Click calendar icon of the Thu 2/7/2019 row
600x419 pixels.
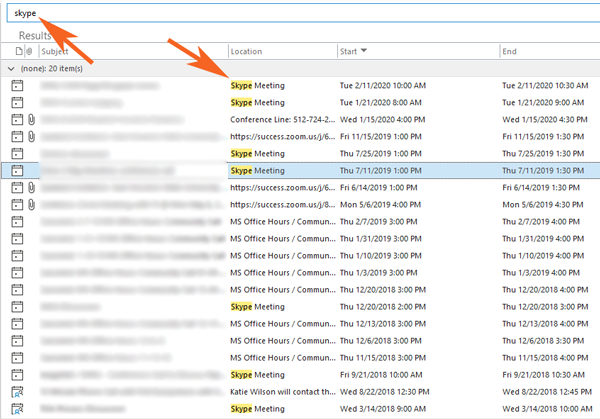17,222
